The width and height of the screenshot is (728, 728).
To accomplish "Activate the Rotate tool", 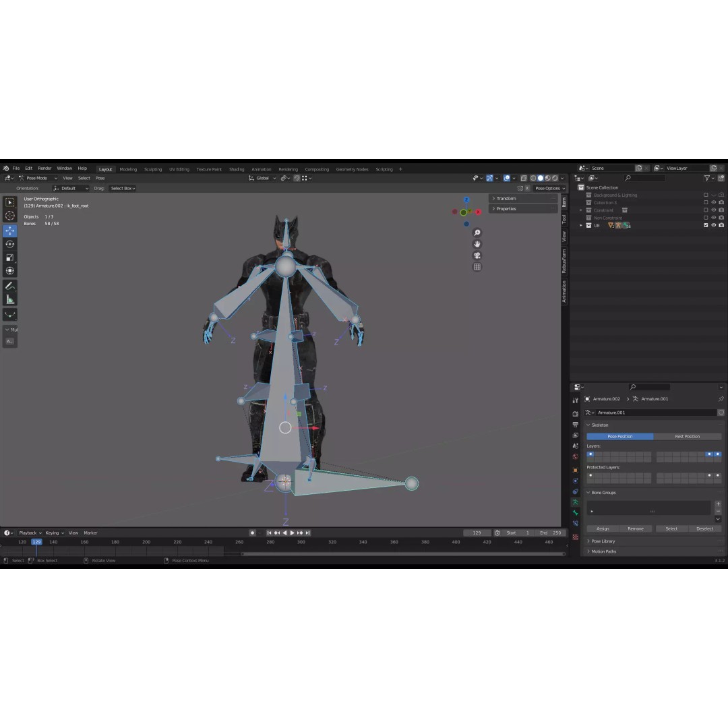I will point(9,244).
